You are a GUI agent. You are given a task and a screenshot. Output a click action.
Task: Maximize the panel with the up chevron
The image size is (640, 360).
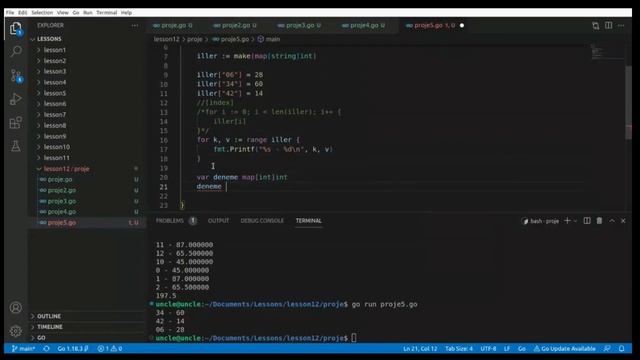(x=612, y=221)
